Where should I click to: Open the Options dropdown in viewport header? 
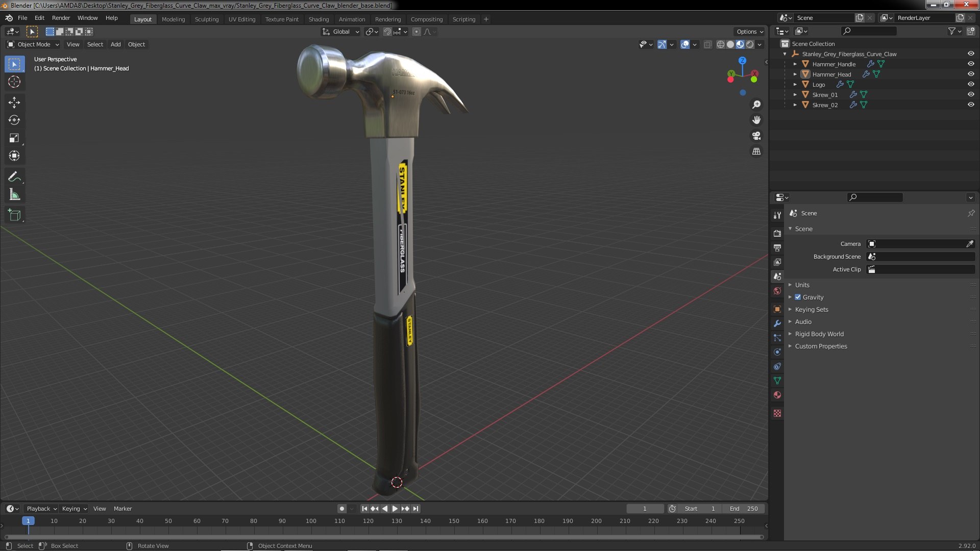tap(749, 32)
